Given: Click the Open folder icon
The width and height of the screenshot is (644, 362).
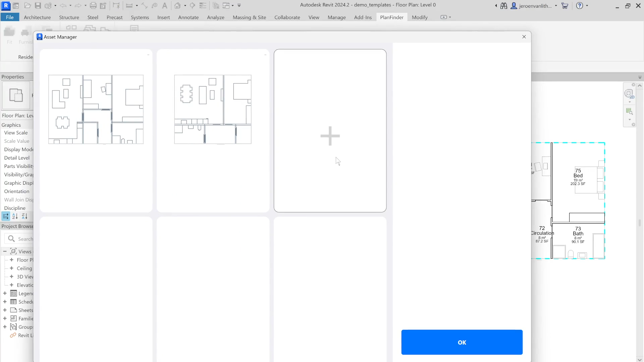Looking at the screenshot, I should pos(28,5).
